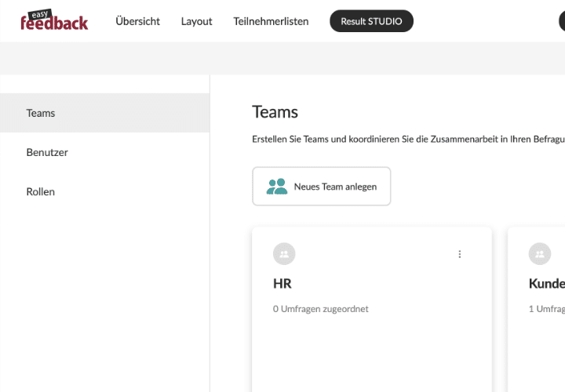Click the teal people icon for new team
This screenshot has width=565, height=392.
click(x=277, y=187)
